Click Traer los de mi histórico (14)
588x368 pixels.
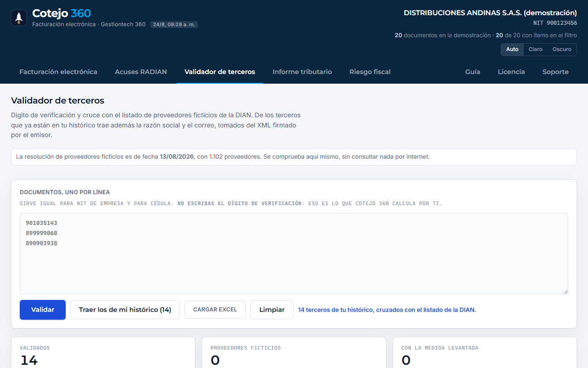point(125,310)
